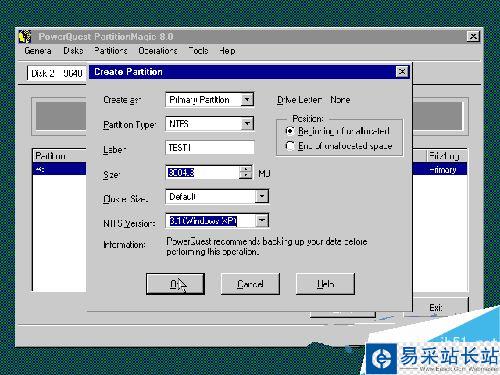
Task: Expand the Cluster Size dropdown
Action: tap(262, 196)
